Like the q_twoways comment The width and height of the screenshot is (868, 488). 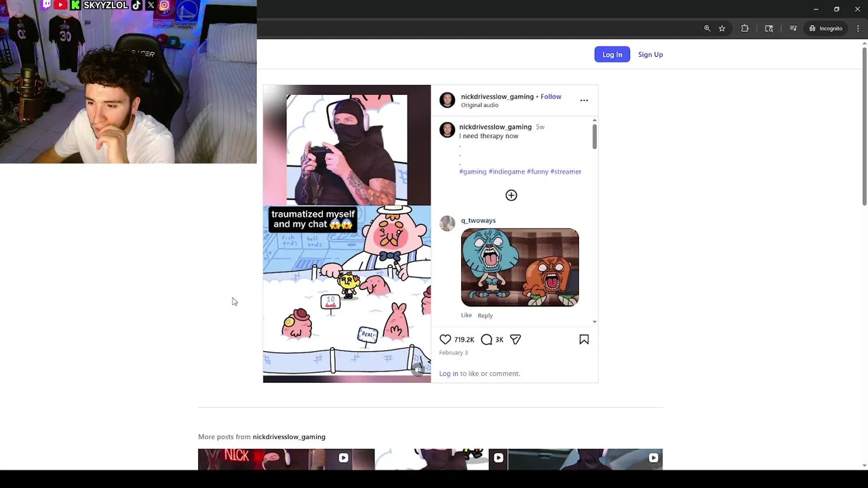pos(467,315)
